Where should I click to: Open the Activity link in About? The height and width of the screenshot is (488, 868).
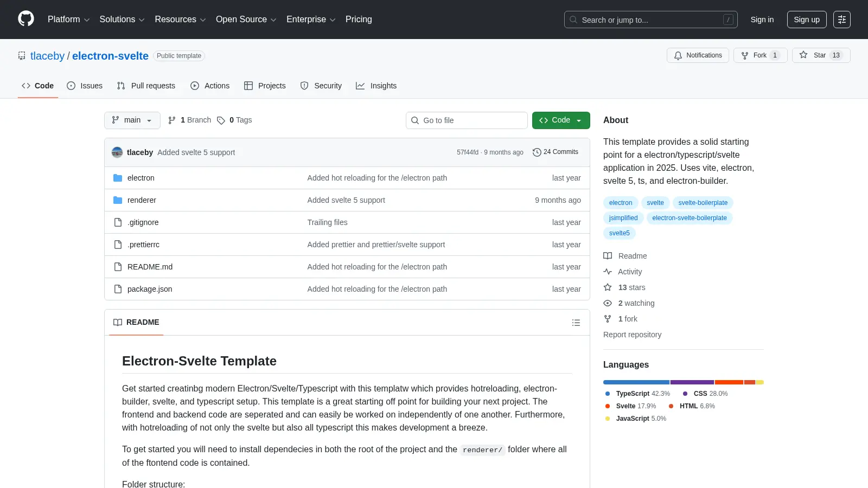tap(623, 272)
